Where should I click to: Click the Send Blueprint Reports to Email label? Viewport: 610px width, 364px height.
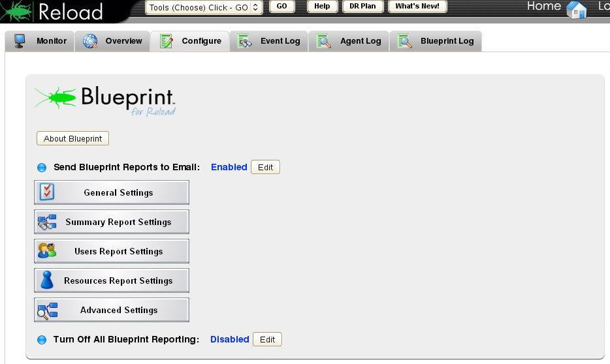[127, 167]
